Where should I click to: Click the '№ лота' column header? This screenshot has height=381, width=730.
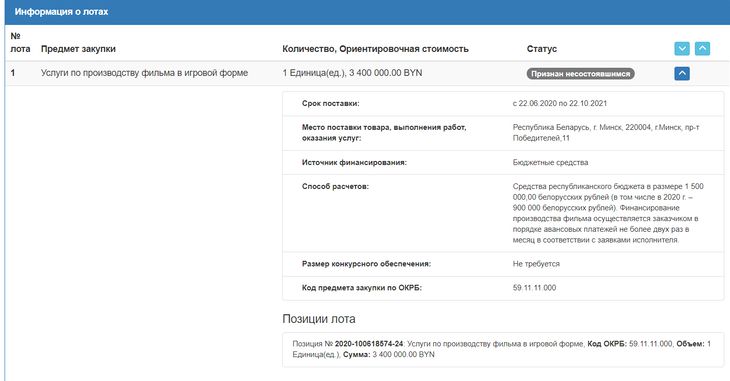(20, 42)
